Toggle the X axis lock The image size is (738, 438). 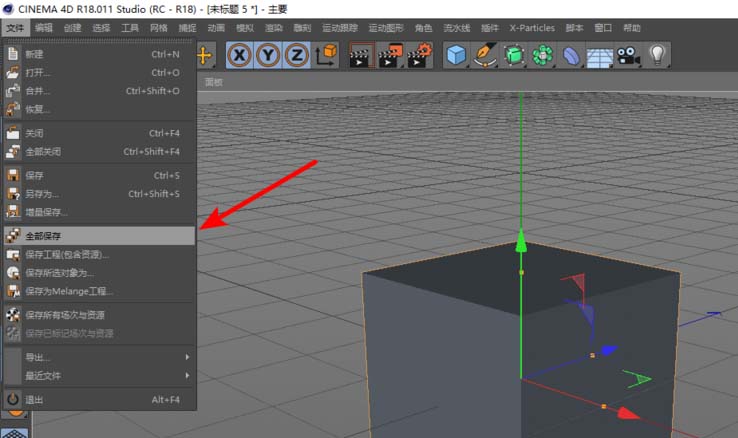coord(239,55)
